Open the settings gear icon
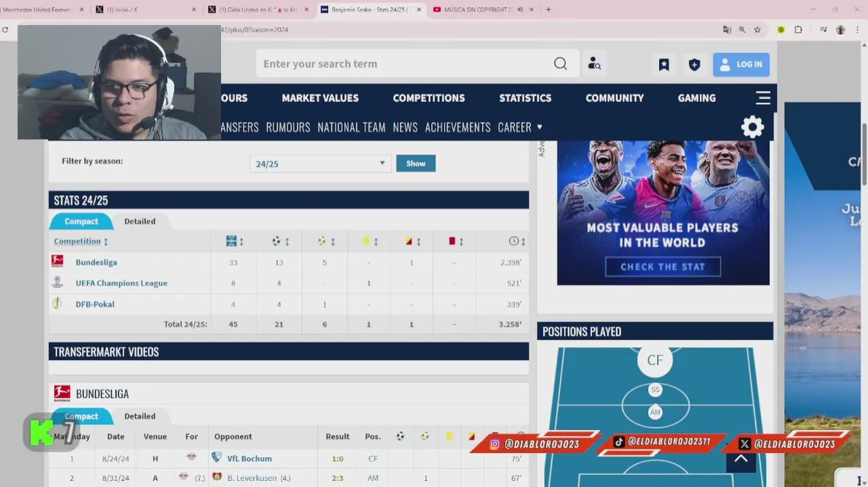 click(752, 126)
